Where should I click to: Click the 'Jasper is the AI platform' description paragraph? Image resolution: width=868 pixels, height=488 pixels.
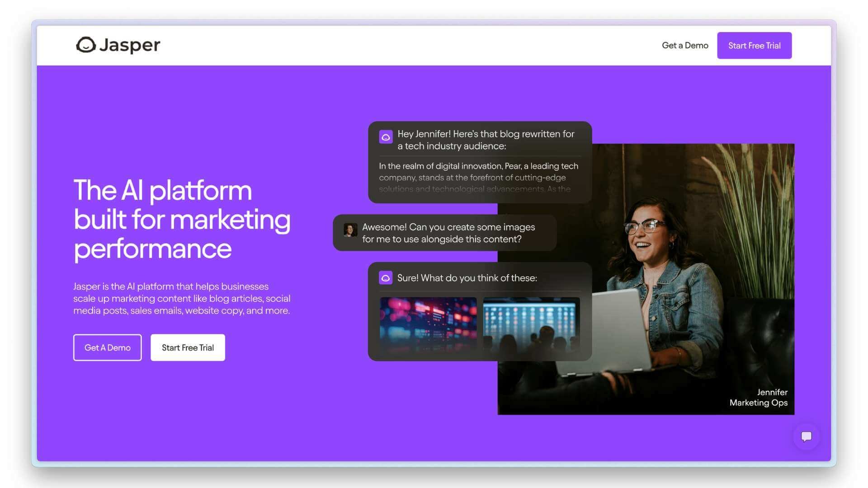coord(182,298)
